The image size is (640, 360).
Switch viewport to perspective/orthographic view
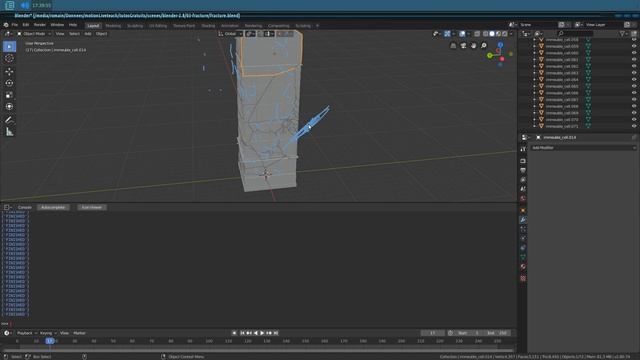click(x=453, y=46)
